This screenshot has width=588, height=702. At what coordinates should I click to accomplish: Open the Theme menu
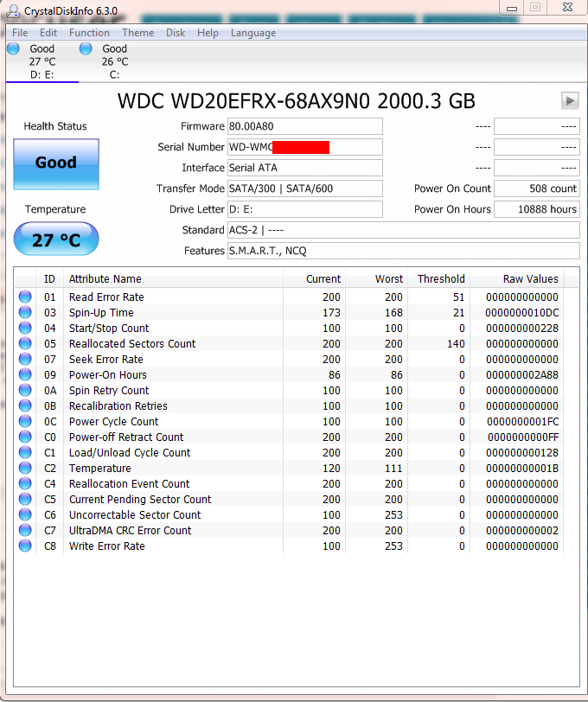pyautogui.click(x=137, y=33)
